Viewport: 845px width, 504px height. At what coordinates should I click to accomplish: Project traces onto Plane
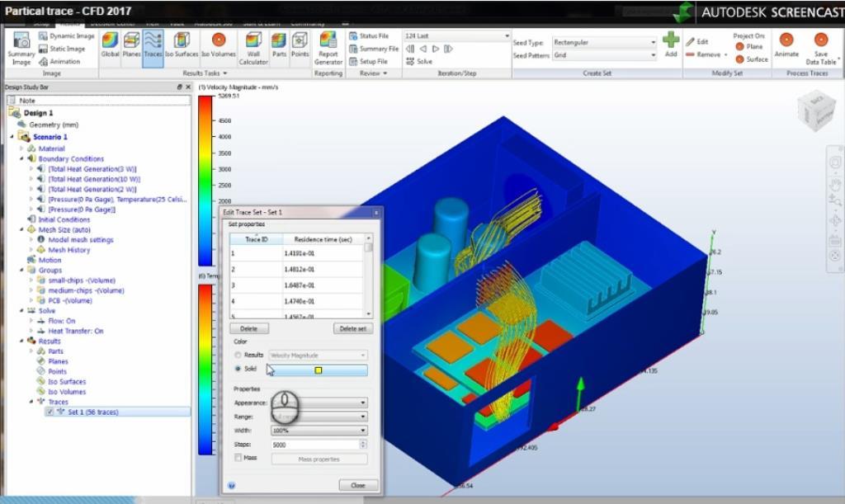coord(749,47)
